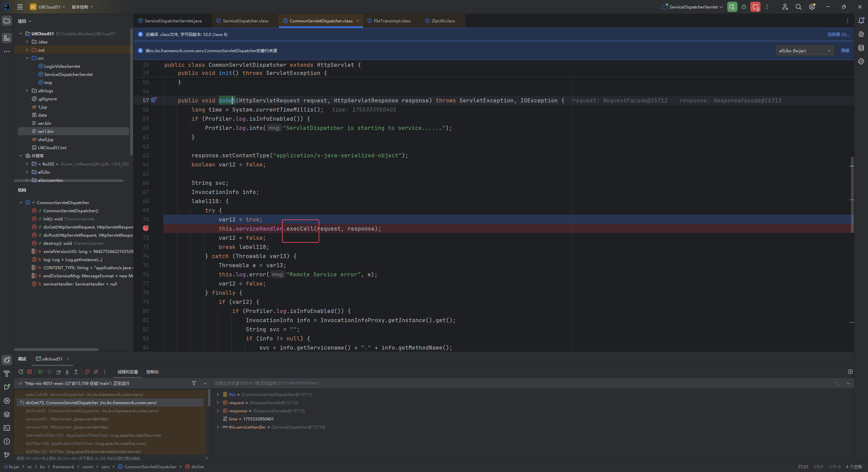Click the red Stop multiple processes button
This screenshot has height=472, width=868.
click(755, 7)
